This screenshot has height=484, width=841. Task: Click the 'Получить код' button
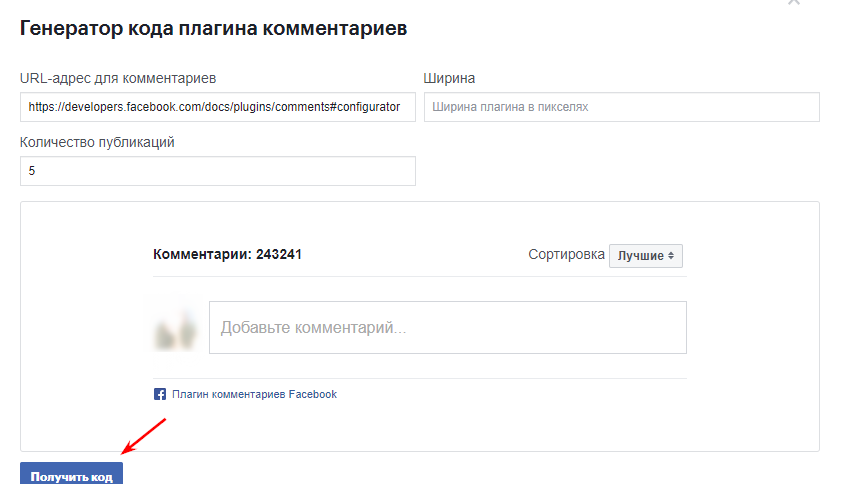(71, 474)
